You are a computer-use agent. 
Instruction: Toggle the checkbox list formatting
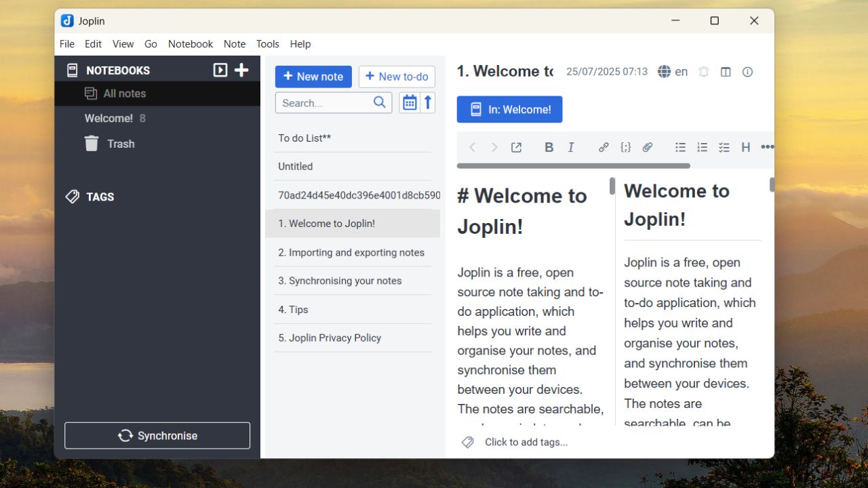click(x=724, y=147)
